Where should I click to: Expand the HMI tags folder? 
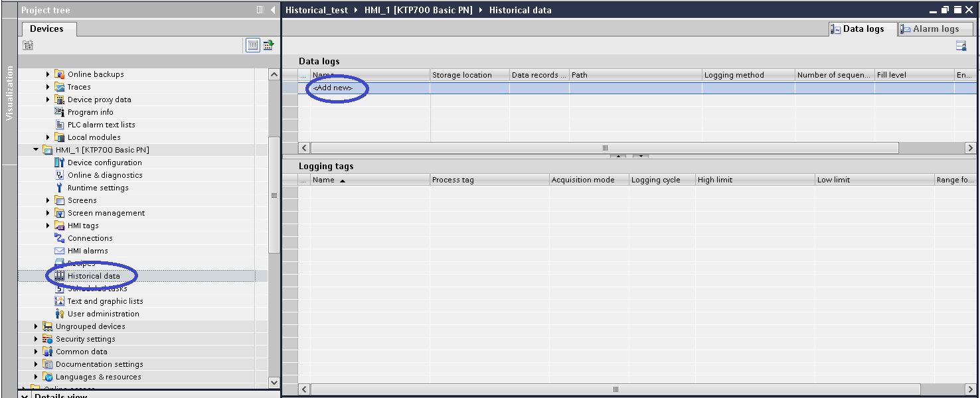click(x=48, y=226)
